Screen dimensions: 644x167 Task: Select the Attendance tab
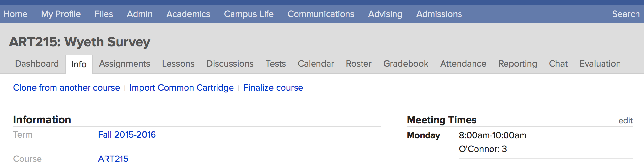pyautogui.click(x=463, y=64)
